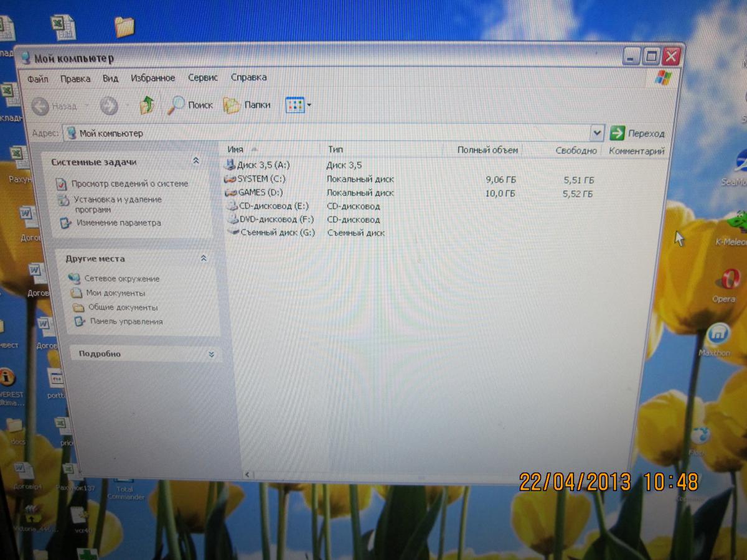Screen dimensions: 747x560
Task: Collapse the Другие места panel
Action: point(204,258)
